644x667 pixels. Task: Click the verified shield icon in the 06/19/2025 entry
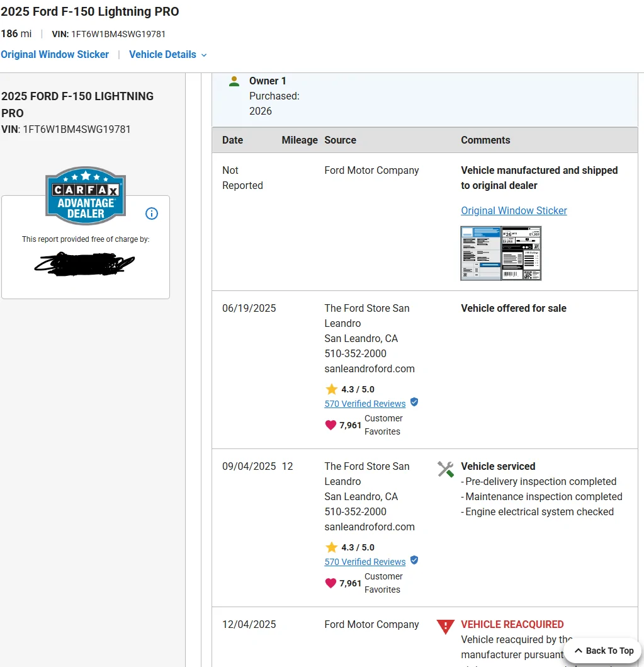click(414, 402)
